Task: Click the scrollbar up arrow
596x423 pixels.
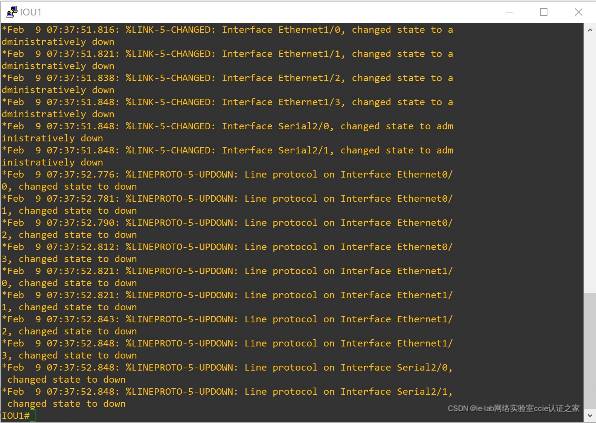Action: tap(590, 29)
